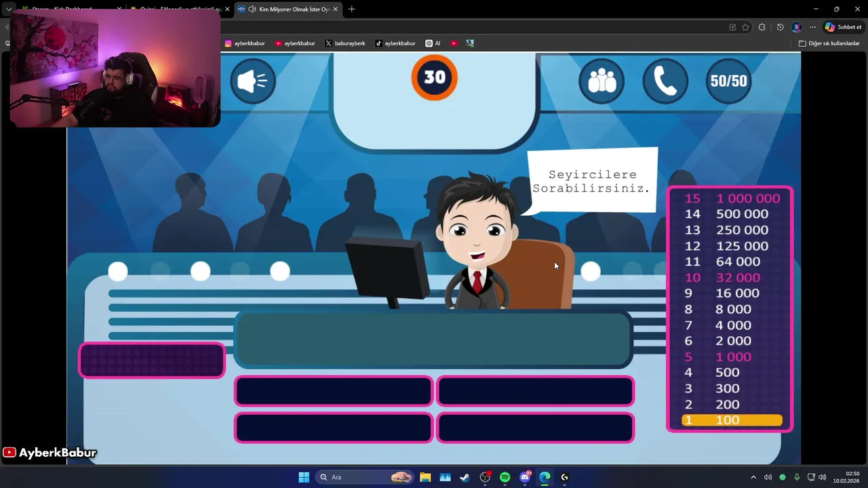Click the host's speech bubble text
The height and width of the screenshot is (488, 868).
click(x=591, y=181)
